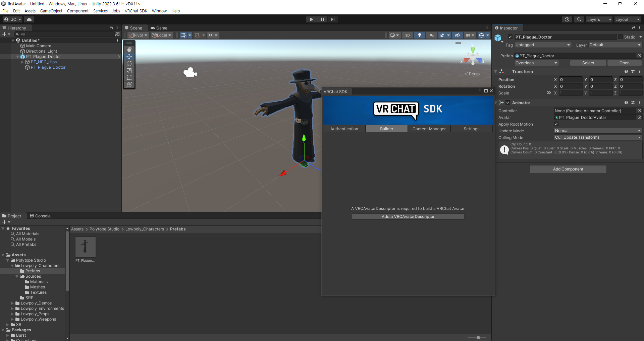Open the VRChat SDK menu
The image size is (644, 341).
136,11
